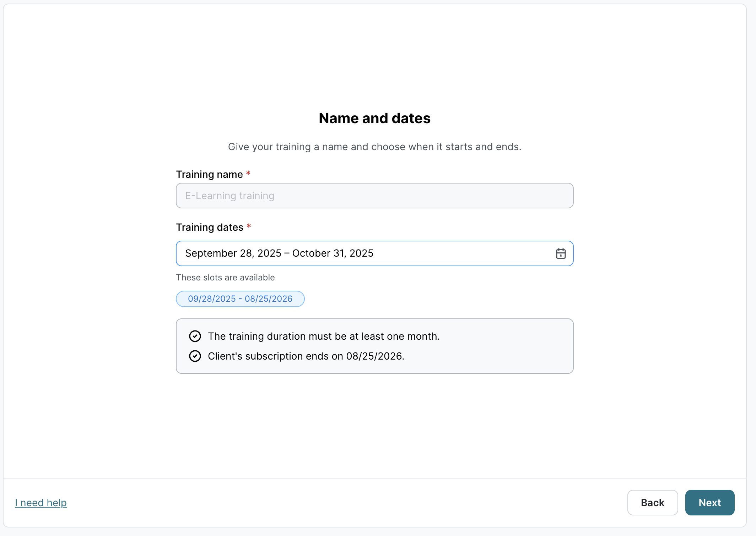Click the training duration one month rule text
This screenshot has width=756, height=536.
pyautogui.click(x=324, y=336)
